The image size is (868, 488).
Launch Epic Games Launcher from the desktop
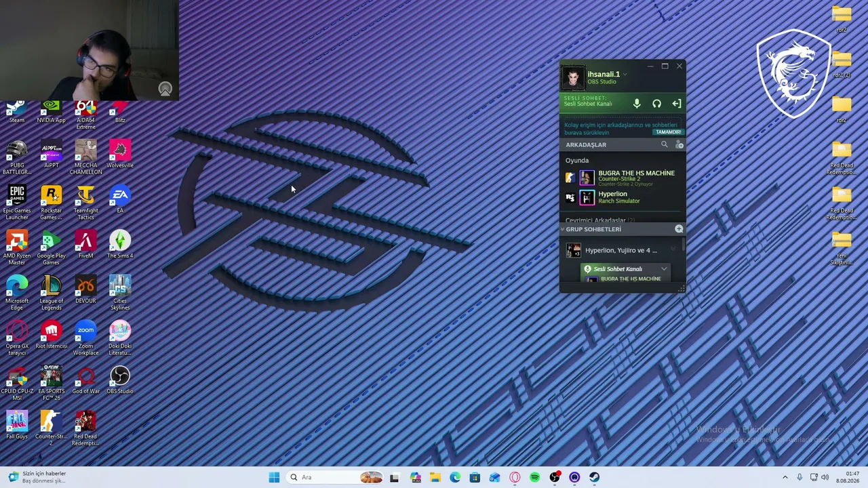point(17,203)
